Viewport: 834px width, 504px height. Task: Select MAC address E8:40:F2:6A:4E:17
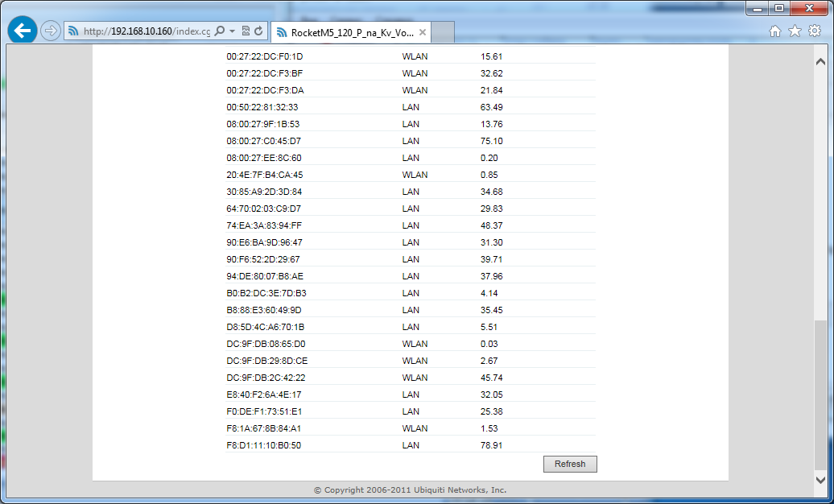264,395
